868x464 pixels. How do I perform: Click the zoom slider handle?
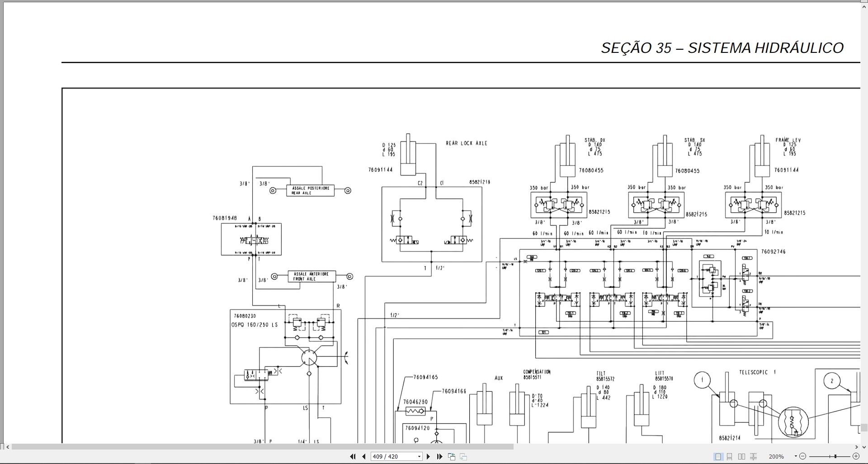(836, 456)
